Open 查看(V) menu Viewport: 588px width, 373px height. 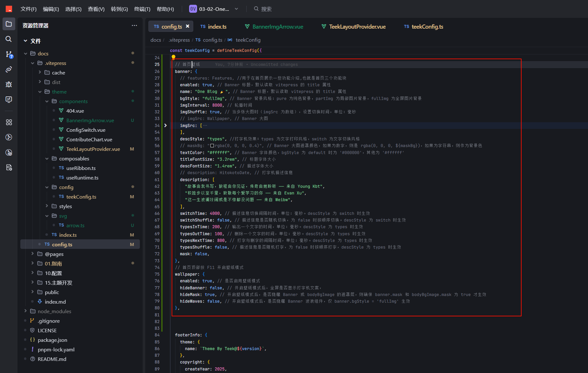pyautogui.click(x=96, y=9)
